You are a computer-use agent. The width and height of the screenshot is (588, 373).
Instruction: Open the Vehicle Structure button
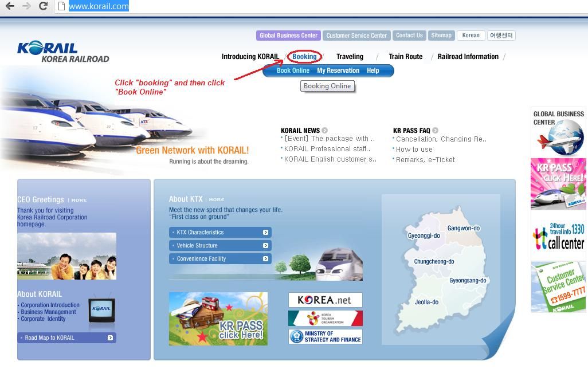(220, 246)
